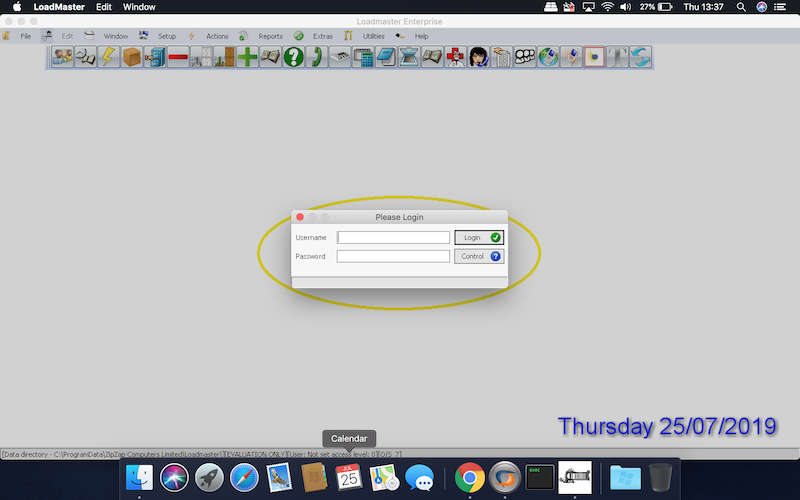Open Messages from the Dock
Image resolution: width=800 pixels, height=500 pixels.
click(419, 478)
